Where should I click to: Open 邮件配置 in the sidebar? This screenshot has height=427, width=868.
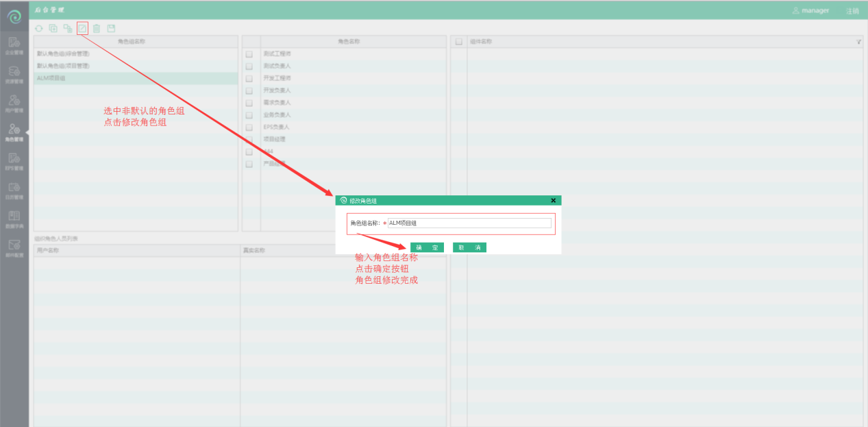point(14,248)
